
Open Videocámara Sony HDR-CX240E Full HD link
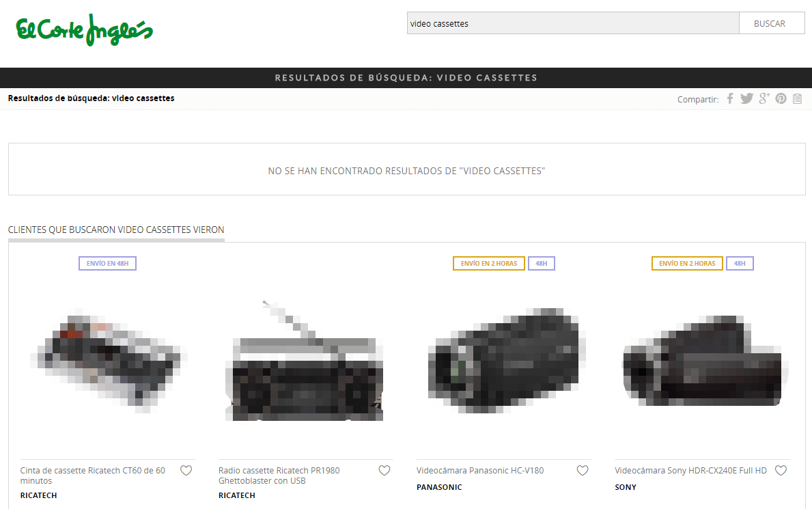coord(691,471)
